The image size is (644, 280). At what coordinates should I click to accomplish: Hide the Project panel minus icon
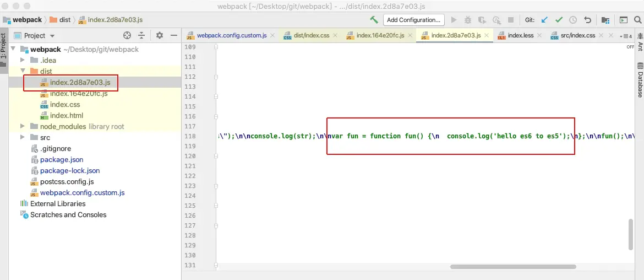tap(174, 35)
